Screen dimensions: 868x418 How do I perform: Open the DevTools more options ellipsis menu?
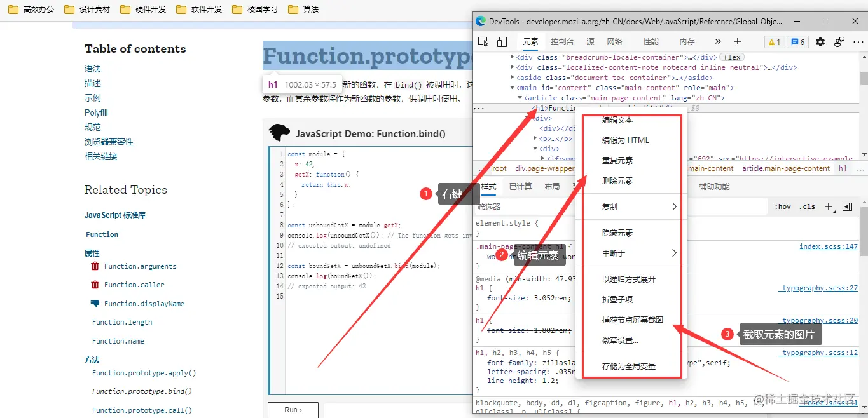[x=857, y=42]
